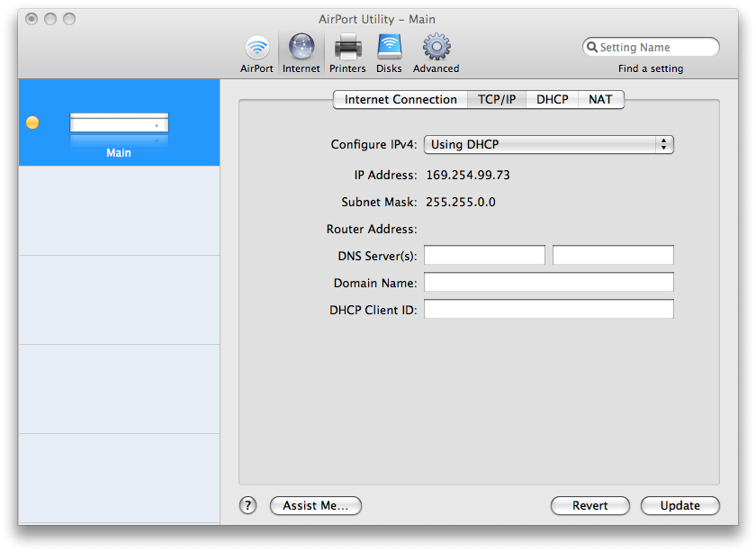Image resolution: width=756 pixels, height=552 pixels.
Task: Open the Configure IPv4 dropdown
Action: click(x=549, y=144)
